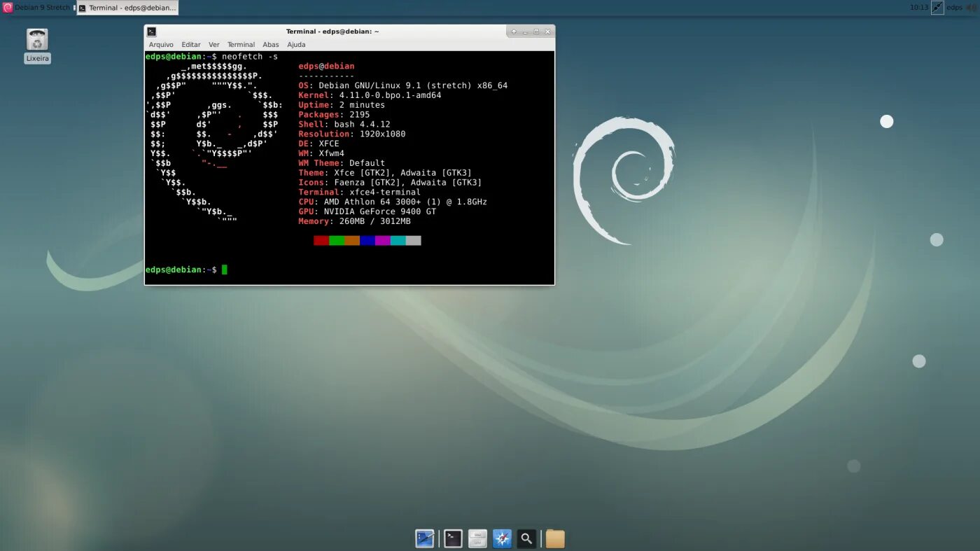The width and height of the screenshot is (980, 551).
Task: Click the 'Resolution: 1920x1080' line
Action: [352, 134]
